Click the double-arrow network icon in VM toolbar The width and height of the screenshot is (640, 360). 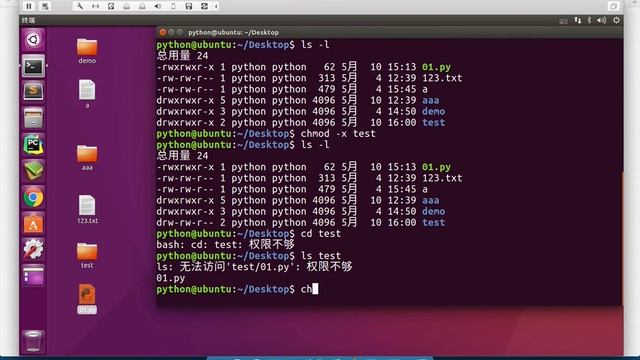(x=95, y=6)
